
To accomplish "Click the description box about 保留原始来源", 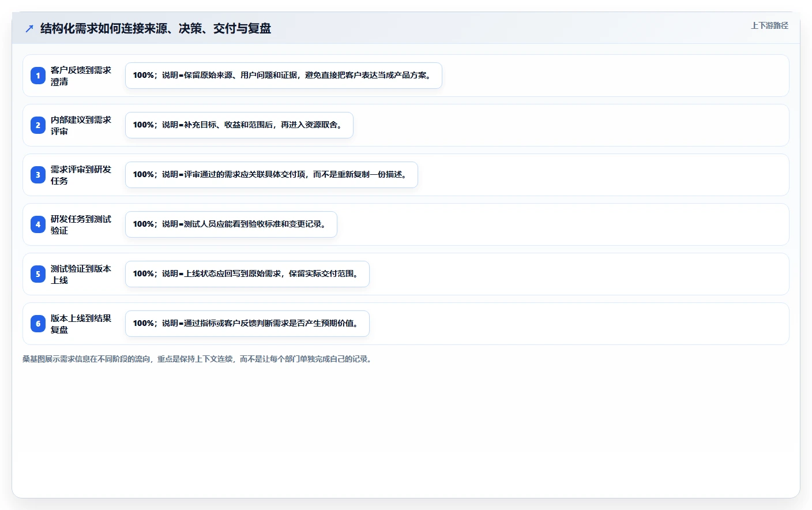I will (284, 76).
